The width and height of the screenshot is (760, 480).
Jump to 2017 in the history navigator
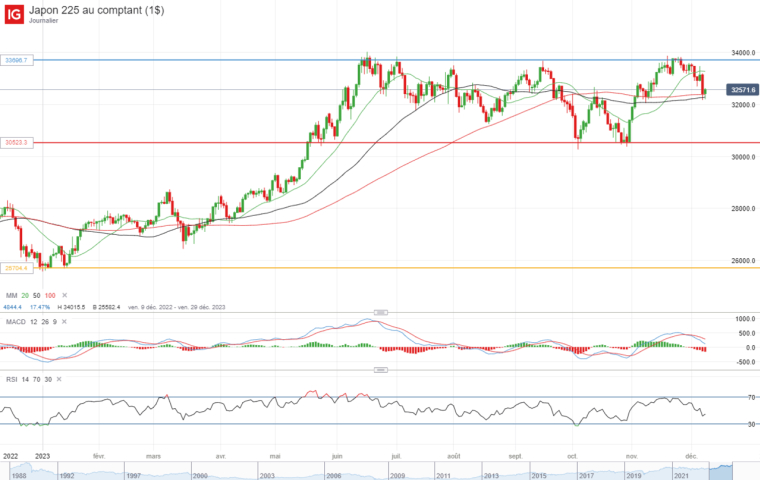coord(586,476)
